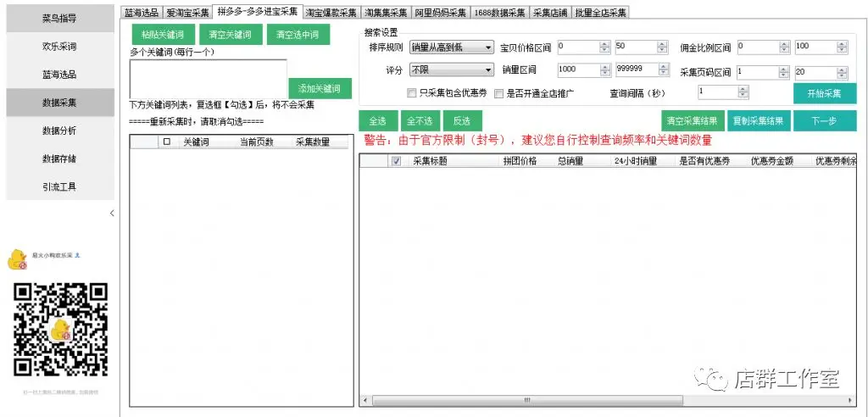
Task: Click the price maximum field showing 50
Action: pyautogui.click(x=636, y=47)
